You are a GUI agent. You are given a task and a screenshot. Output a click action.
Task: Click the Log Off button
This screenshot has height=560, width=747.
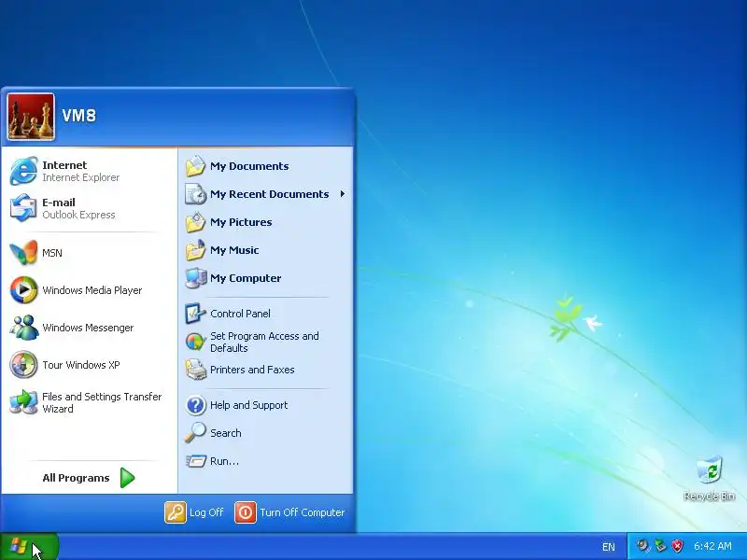click(194, 512)
